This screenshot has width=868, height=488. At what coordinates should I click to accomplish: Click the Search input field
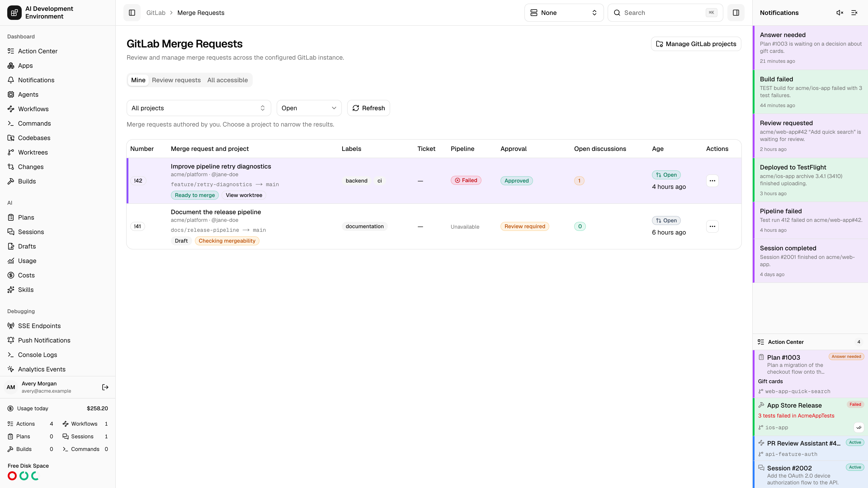[665, 12]
